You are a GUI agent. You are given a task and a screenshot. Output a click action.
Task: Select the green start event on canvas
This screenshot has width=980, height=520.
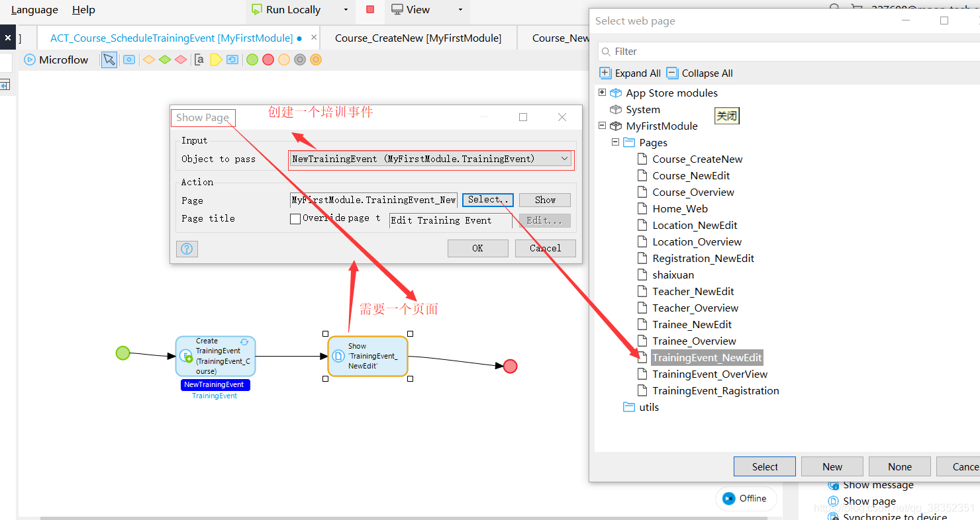click(122, 353)
